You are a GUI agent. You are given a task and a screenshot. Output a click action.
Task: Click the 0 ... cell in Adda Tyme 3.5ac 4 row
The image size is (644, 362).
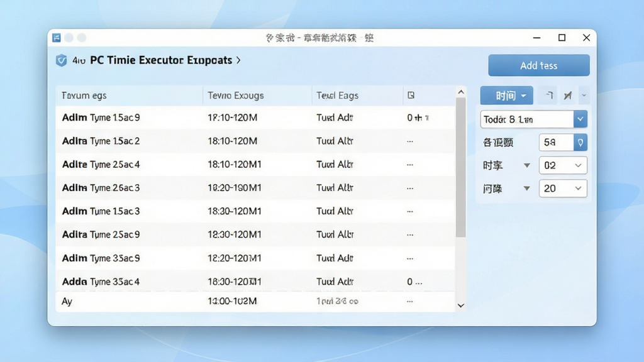tap(414, 282)
